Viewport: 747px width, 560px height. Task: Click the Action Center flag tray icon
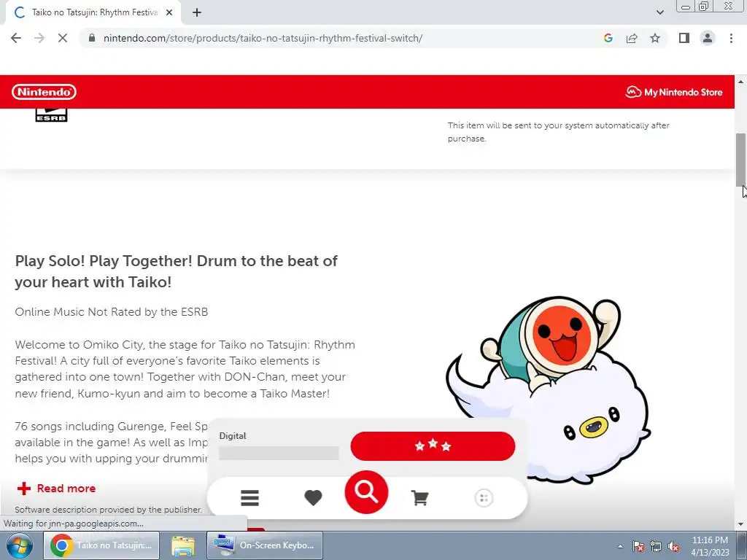(638, 546)
